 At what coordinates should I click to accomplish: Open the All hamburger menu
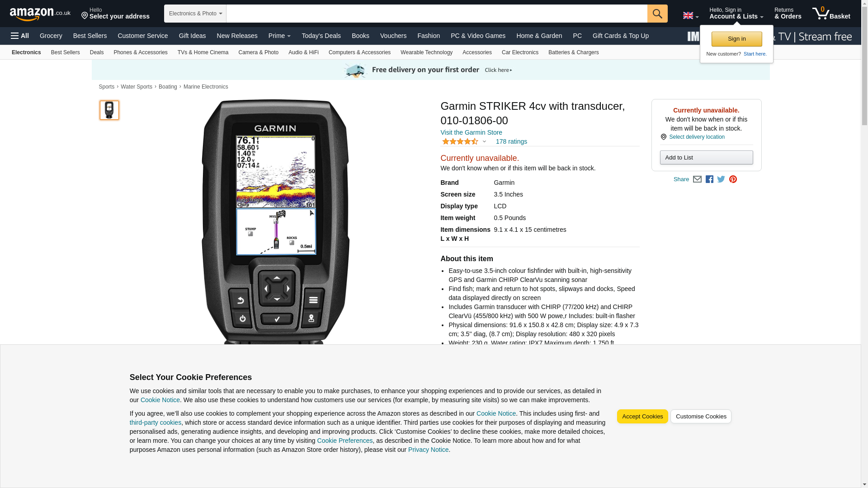[20, 36]
